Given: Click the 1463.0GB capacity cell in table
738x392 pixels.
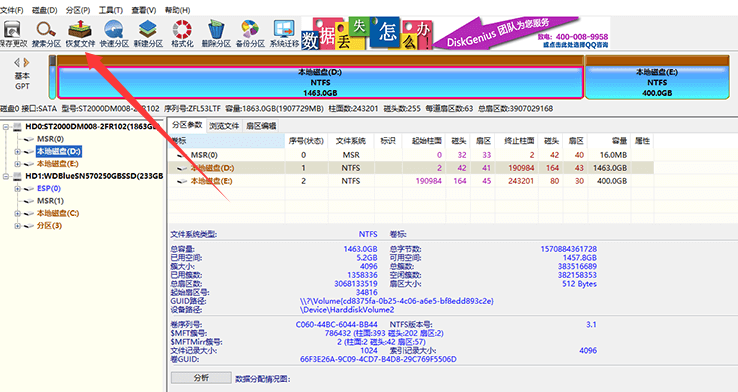Looking at the screenshot, I should 610,168.
